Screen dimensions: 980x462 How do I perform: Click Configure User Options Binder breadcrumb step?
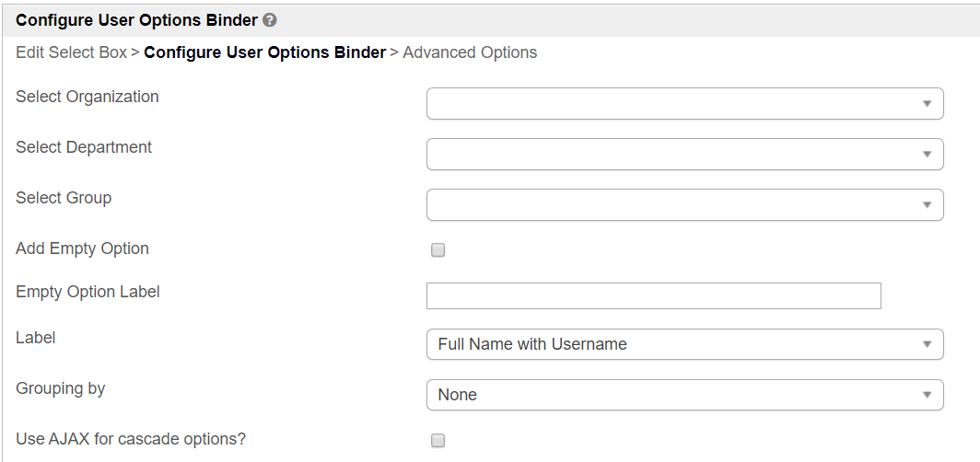[x=264, y=52]
